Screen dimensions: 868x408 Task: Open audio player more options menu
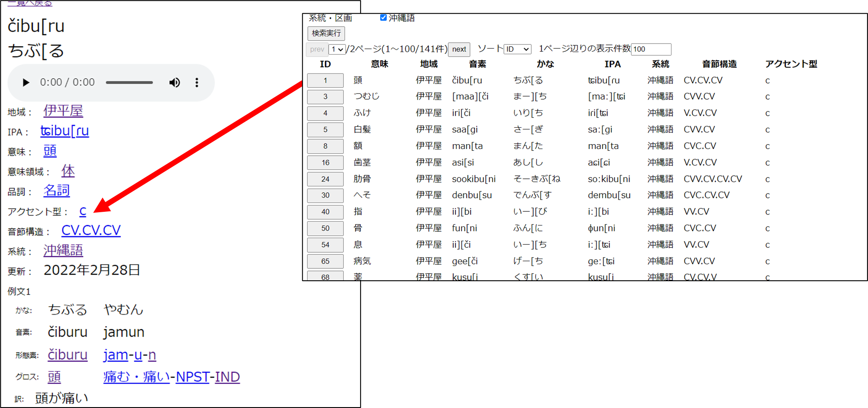(x=197, y=83)
